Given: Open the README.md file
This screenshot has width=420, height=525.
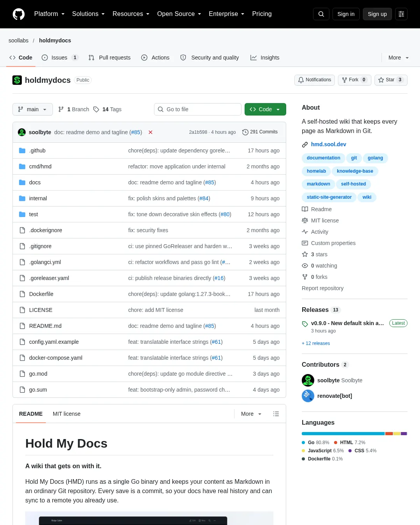Looking at the screenshot, I should click(x=45, y=326).
